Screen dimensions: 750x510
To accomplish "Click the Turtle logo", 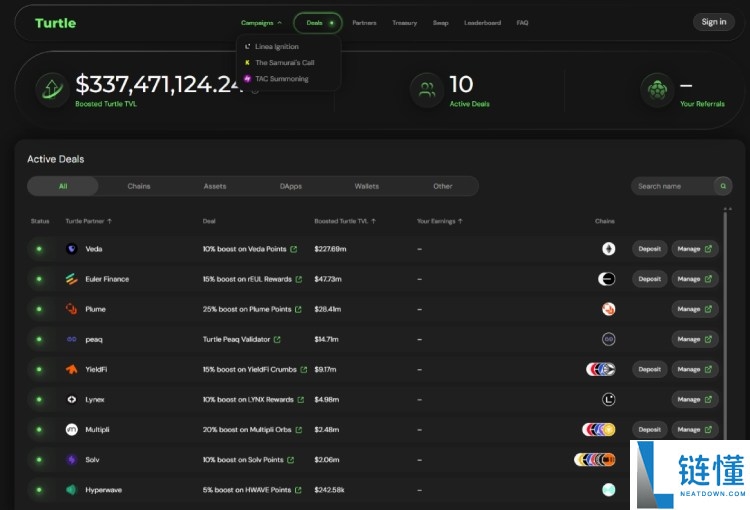I will [x=55, y=23].
